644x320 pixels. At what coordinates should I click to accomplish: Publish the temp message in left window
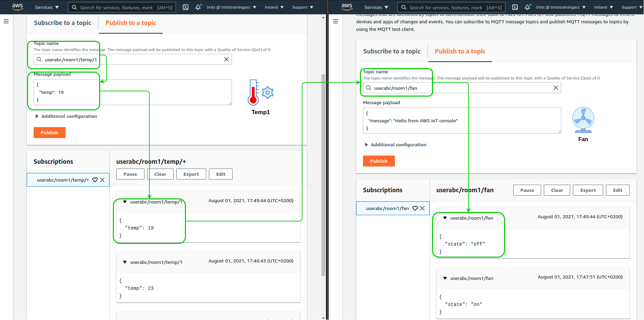(49, 133)
